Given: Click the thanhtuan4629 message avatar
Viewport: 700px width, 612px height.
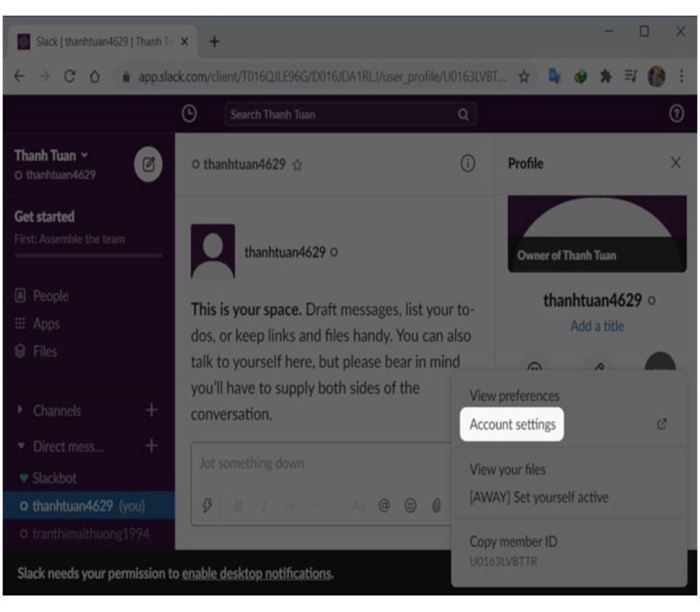Looking at the screenshot, I should pyautogui.click(x=213, y=251).
